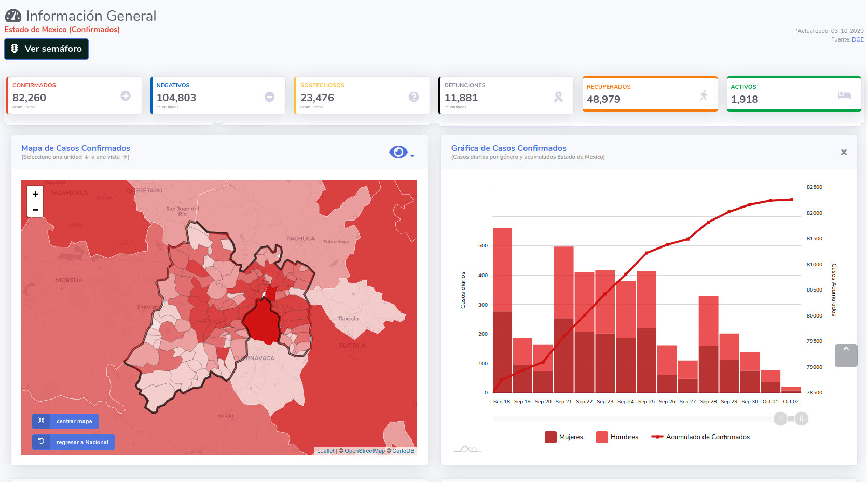Click the Mapa de Casos Confirmados title
The height and width of the screenshot is (482, 868).
pos(76,148)
